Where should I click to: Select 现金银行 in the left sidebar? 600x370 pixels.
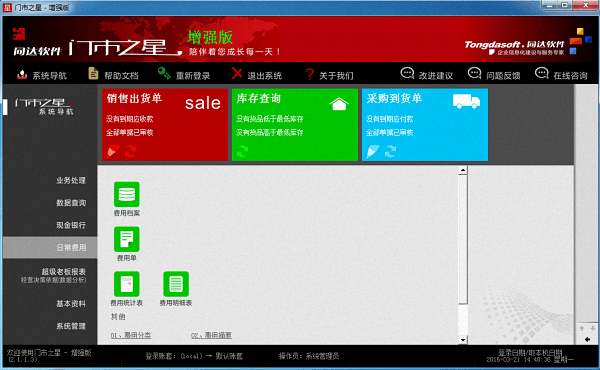[x=71, y=225]
